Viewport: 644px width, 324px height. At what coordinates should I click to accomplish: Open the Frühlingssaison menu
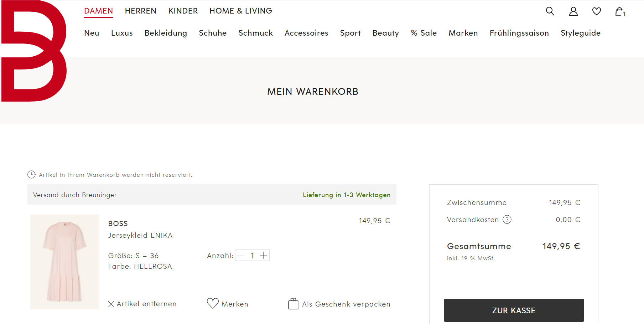[x=519, y=33]
